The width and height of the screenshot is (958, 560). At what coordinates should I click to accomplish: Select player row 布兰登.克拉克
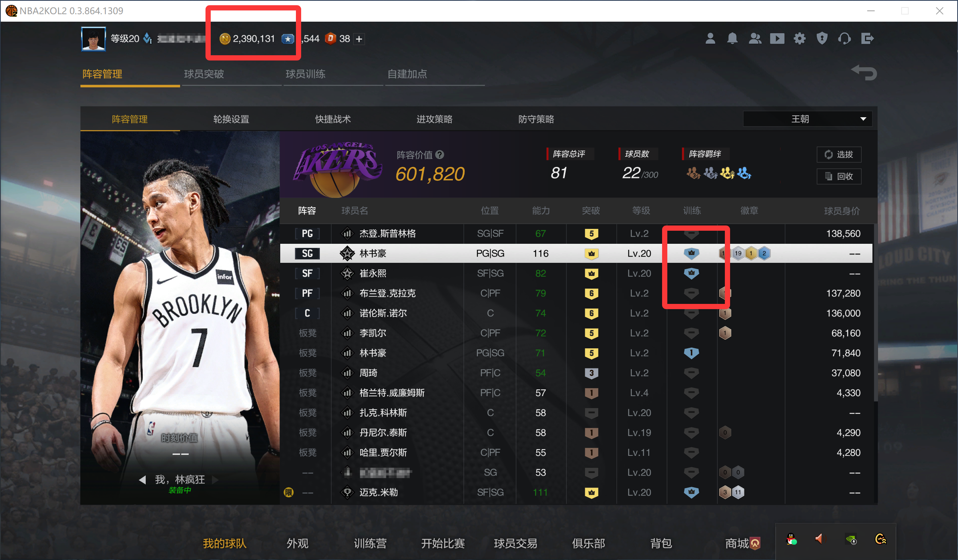[576, 293]
